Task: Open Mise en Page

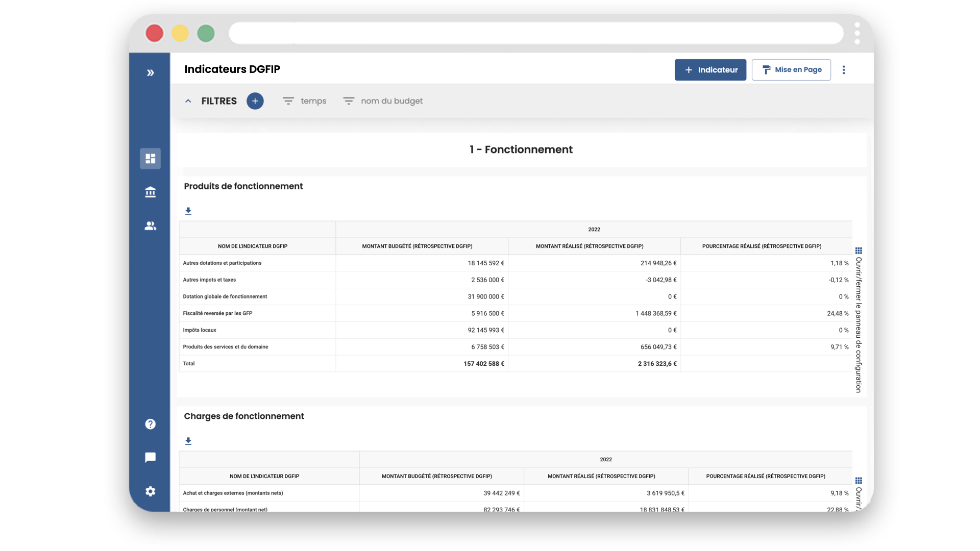Action: point(791,69)
